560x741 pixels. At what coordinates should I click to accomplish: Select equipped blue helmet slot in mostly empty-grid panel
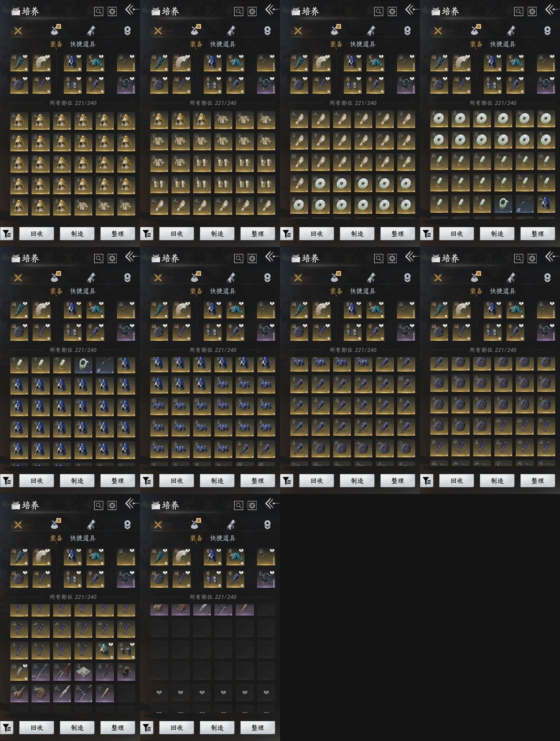tap(213, 556)
